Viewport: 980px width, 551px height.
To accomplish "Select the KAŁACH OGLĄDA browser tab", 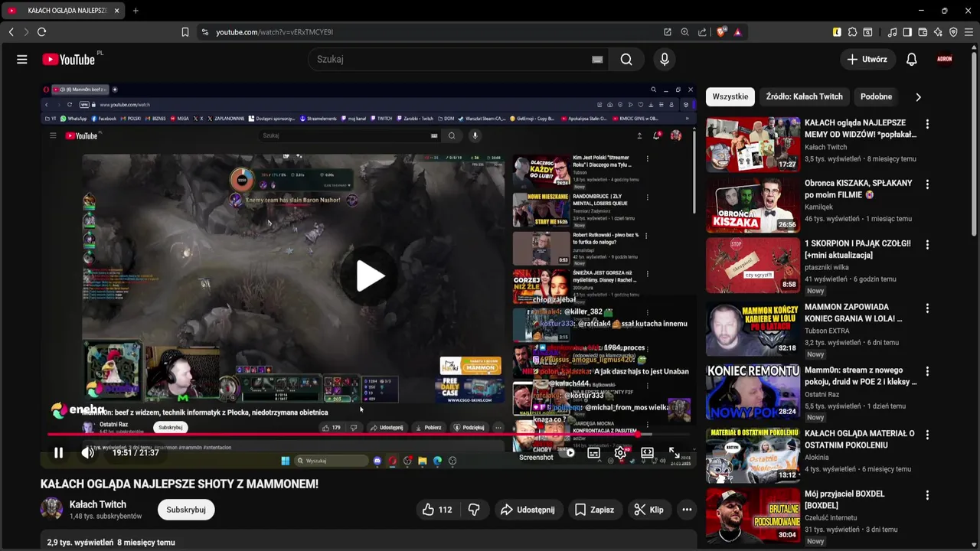I will pos(64,11).
